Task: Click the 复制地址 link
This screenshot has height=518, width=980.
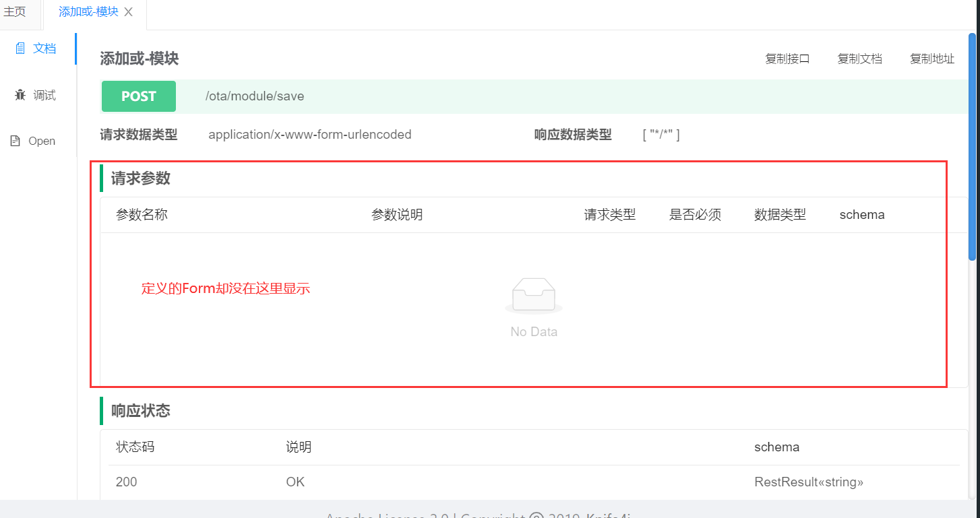Action: coord(931,59)
